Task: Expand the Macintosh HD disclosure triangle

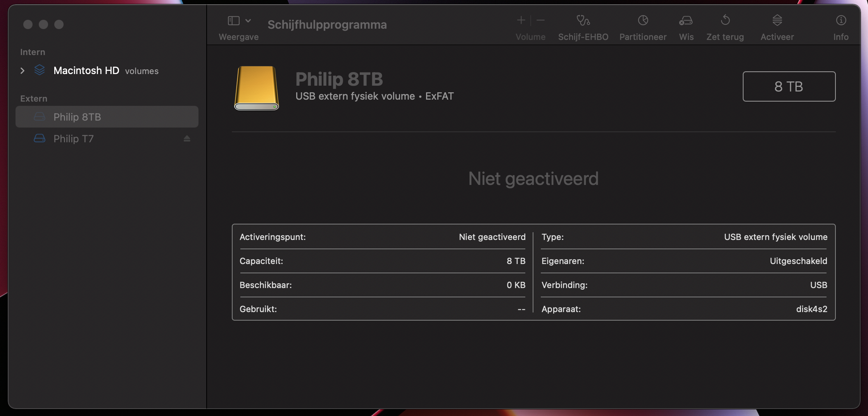Action: pyautogui.click(x=22, y=71)
